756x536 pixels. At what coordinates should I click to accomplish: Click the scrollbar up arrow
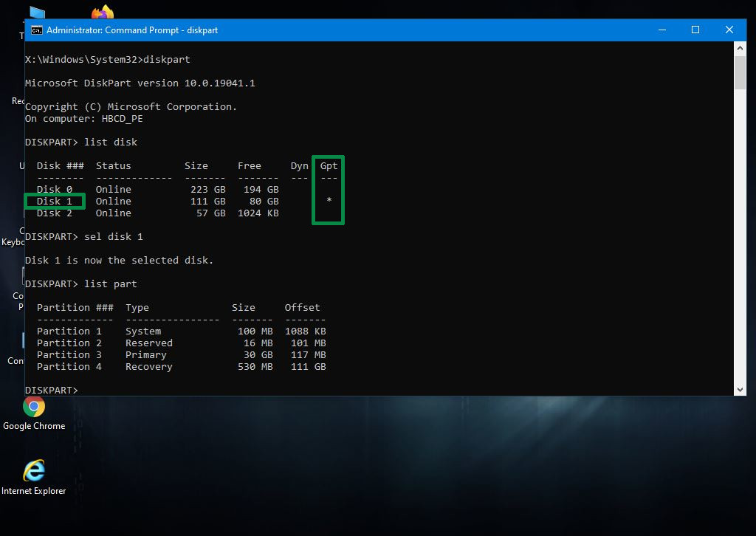740,48
